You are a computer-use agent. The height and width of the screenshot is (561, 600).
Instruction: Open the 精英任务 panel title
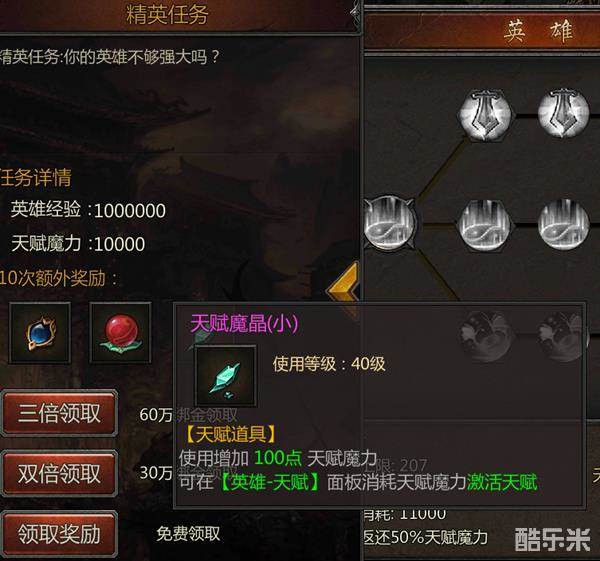coord(167,15)
